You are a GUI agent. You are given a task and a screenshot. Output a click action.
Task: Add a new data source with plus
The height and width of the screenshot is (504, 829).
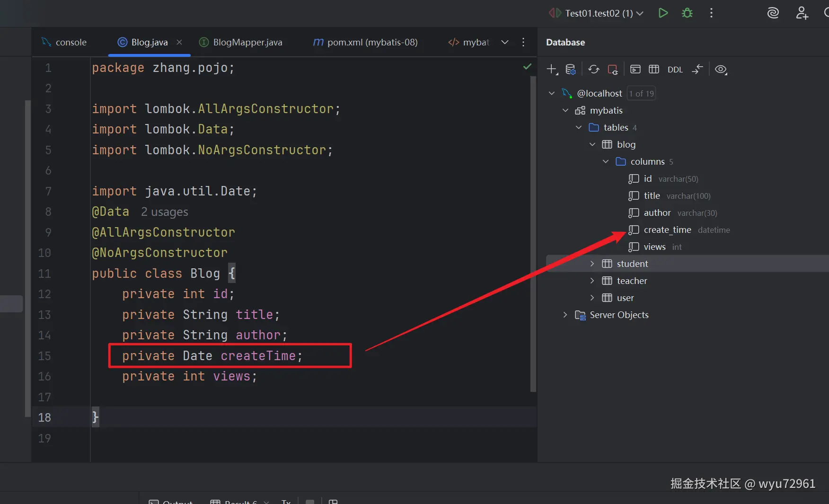552,70
